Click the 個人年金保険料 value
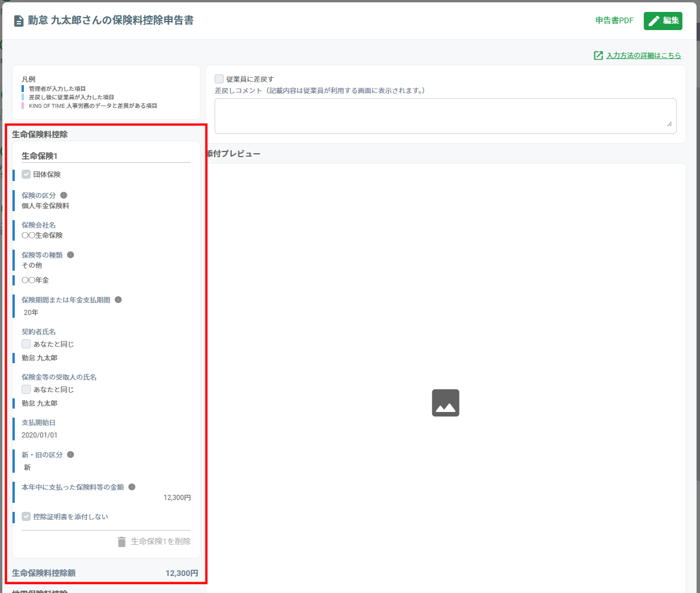This screenshot has height=593, width=700. point(45,206)
